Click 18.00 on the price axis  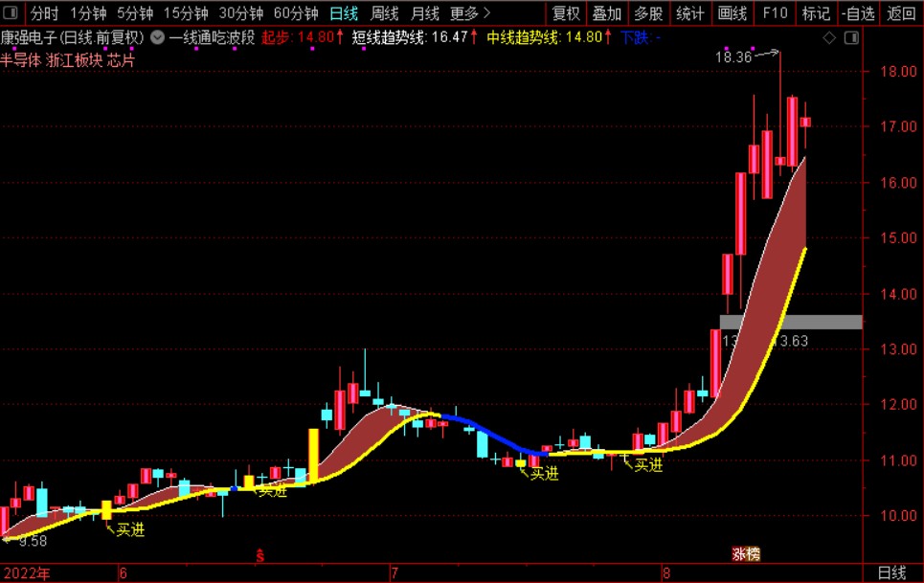pos(898,71)
